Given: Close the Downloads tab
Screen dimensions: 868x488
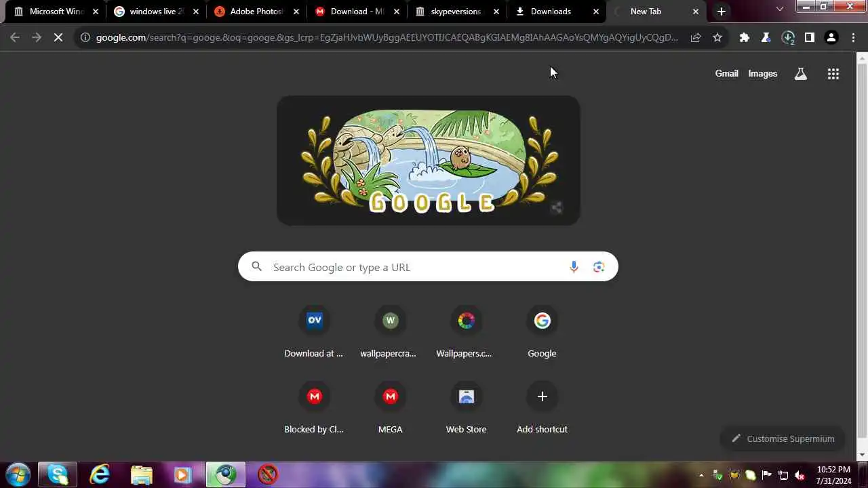Looking at the screenshot, I should click(x=596, y=12).
